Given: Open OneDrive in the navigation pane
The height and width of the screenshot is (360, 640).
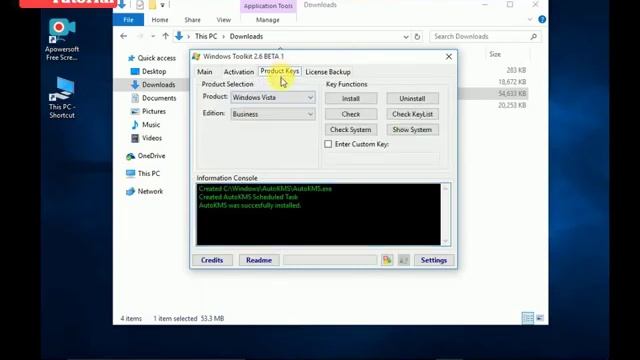Looking at the screenshot, I should pos(146,156).
